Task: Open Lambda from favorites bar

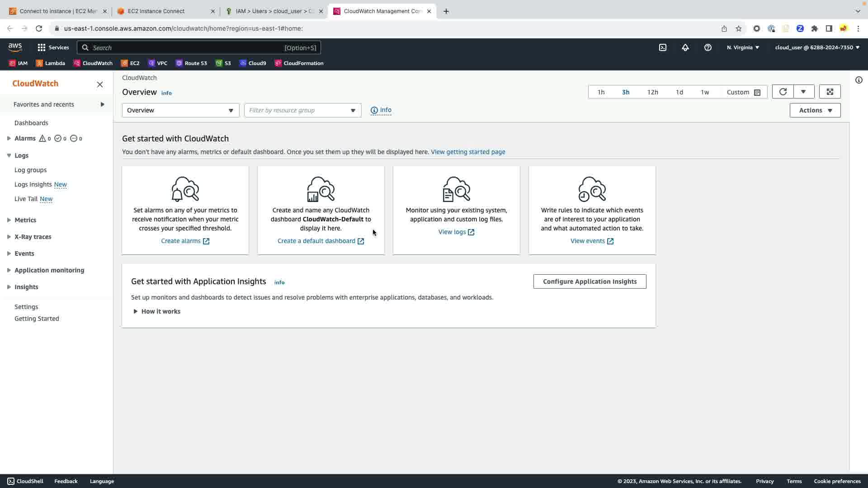Action: tap(50, 63)
